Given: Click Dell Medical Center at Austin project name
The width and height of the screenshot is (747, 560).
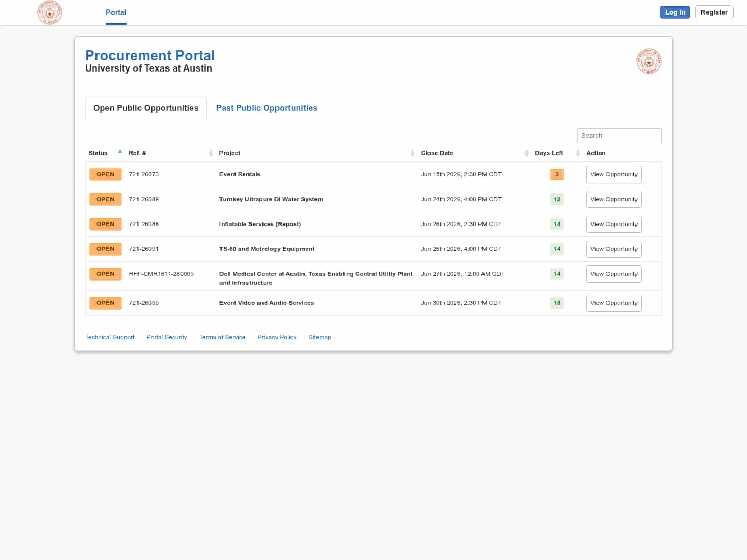Looking at the screenshot, I should click(x=316, y=278).
